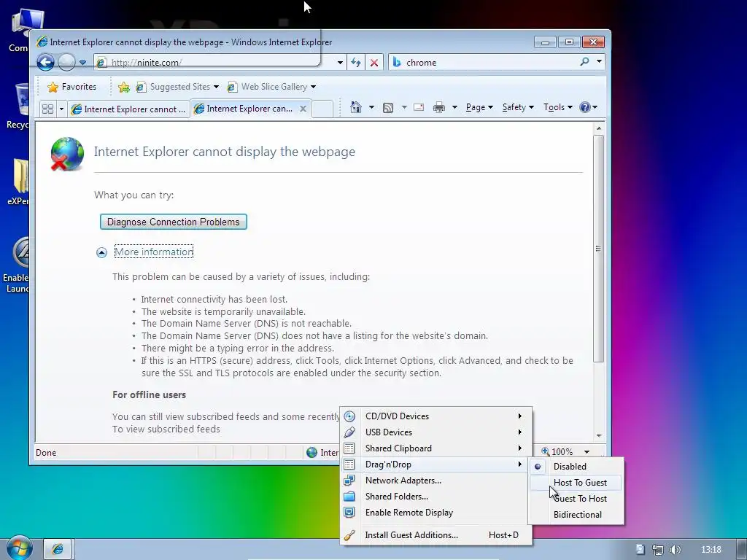Click the Read Mail envelope icon
The image size is (747, 560).
pyautogui.click(x=419, y=107)
